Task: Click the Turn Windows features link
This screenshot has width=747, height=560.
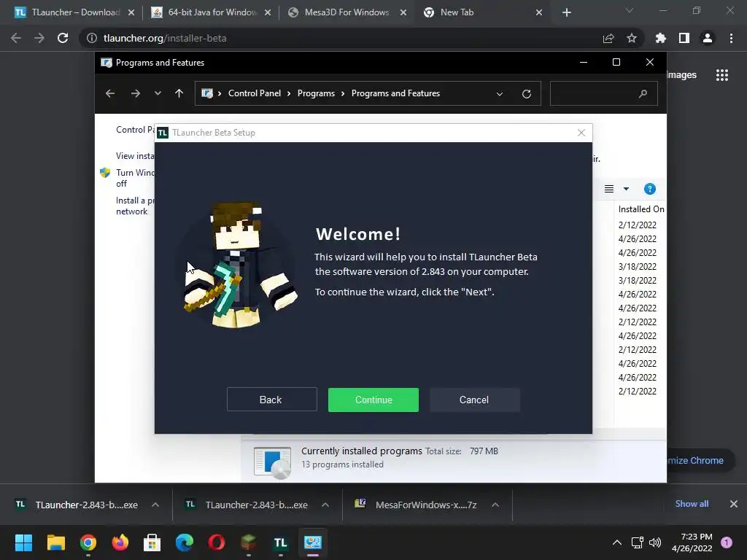Action: (x=135, y=178)
